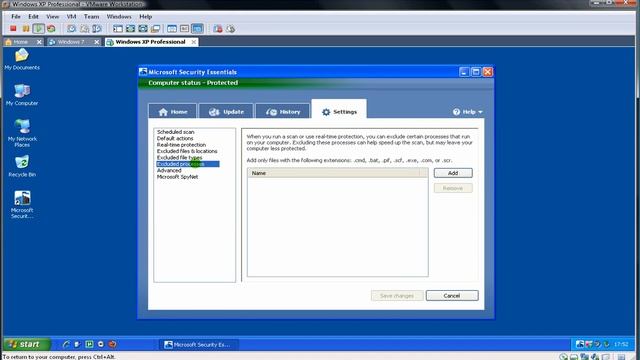Image resolution: width=640 pixels, height=360 pixels.
Task: Click the Save changes button
Action: pyautogui.click(x=397, y=296)
